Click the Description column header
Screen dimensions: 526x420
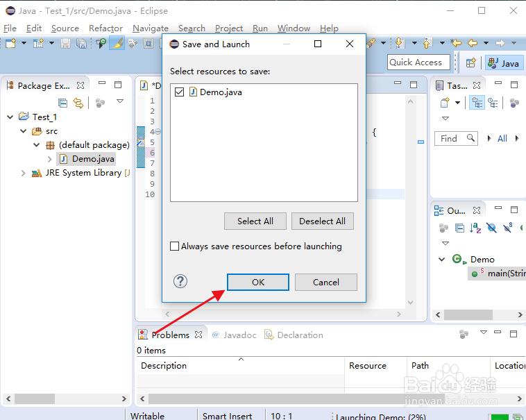240,365
